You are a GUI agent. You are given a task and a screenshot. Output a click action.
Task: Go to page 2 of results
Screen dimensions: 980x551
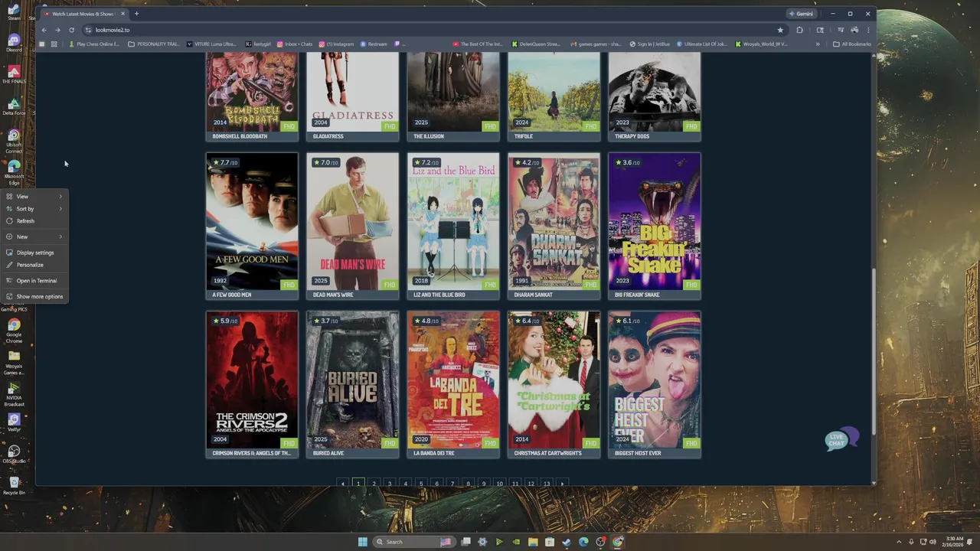coord(374,484)
